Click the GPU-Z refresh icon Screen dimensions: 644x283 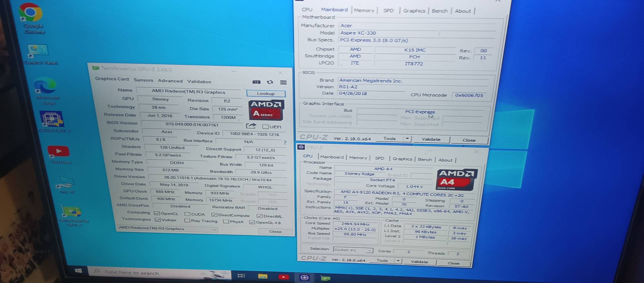270,82
